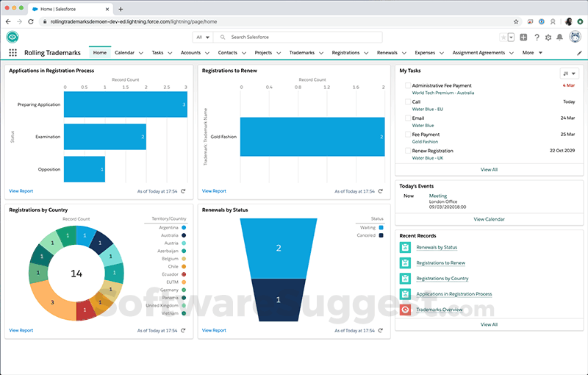
Task: Open the App Launcher grid icon
Action: coord(13,53)
